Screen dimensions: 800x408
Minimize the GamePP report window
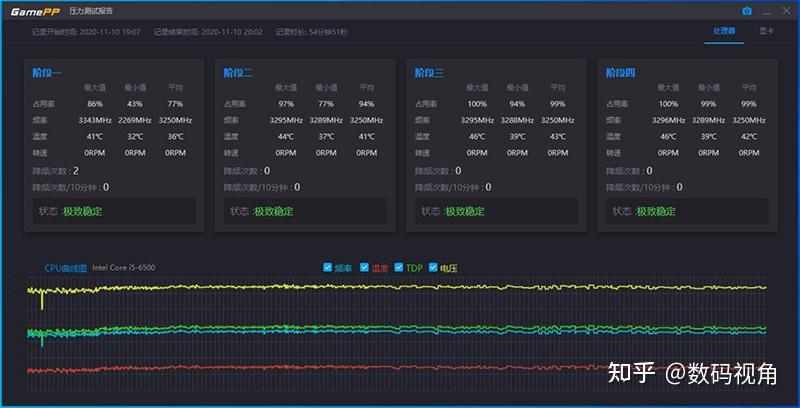(766, 11)
